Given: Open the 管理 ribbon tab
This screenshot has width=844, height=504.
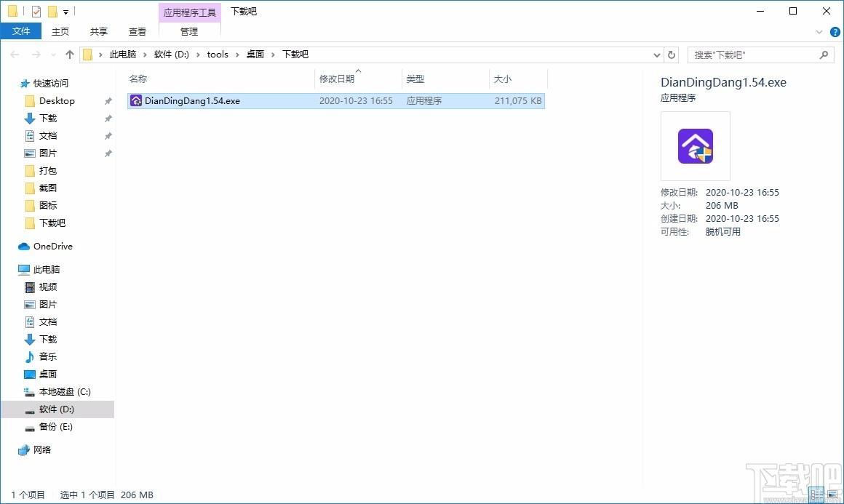Looking at the screenshot, I should click(x=189, y=32).
